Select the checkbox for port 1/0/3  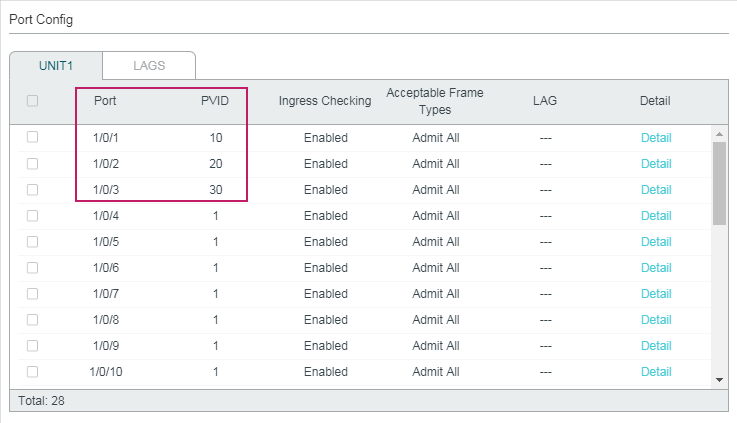coord(32,189)
